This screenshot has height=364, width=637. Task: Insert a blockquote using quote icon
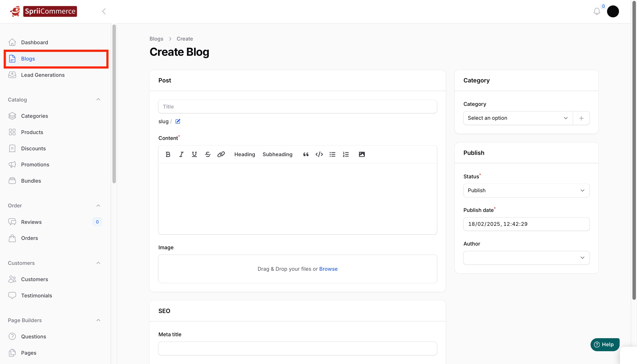(306, 154)
